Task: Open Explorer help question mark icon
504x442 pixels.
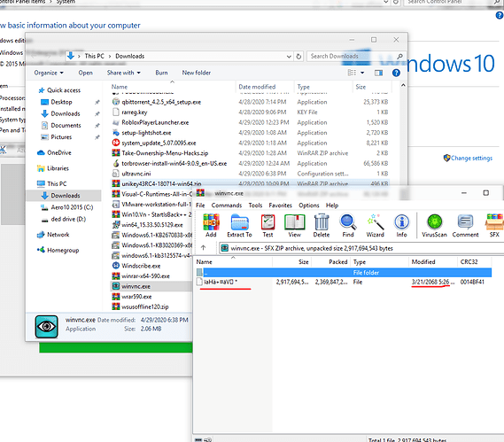Action: coord(396,73)
